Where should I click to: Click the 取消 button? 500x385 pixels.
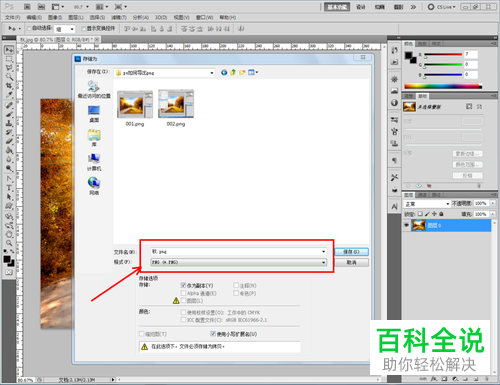point(351,263)
